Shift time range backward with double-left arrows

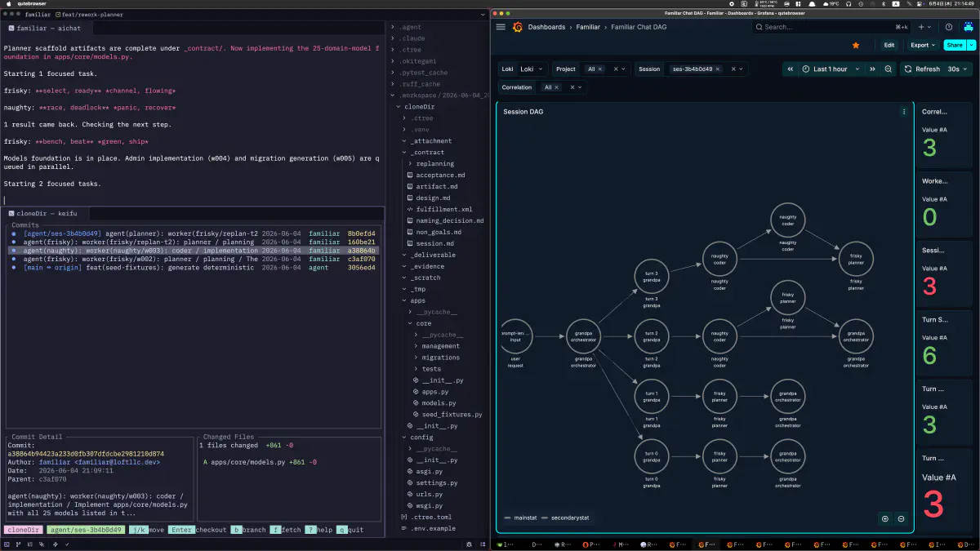pos(791,69)
